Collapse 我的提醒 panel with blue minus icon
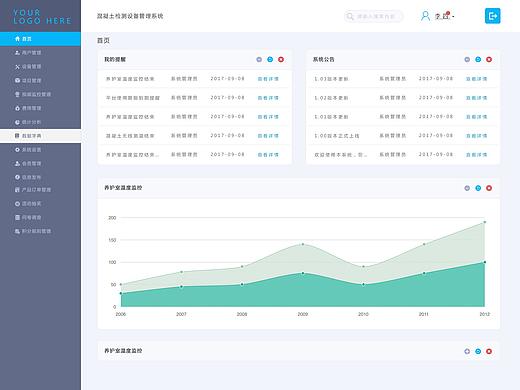 click(270, 59)
